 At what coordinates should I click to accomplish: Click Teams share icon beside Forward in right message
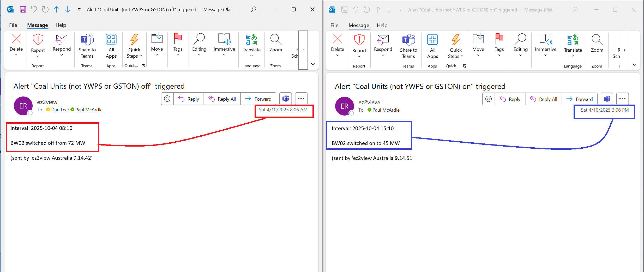(x=607, y=99)
